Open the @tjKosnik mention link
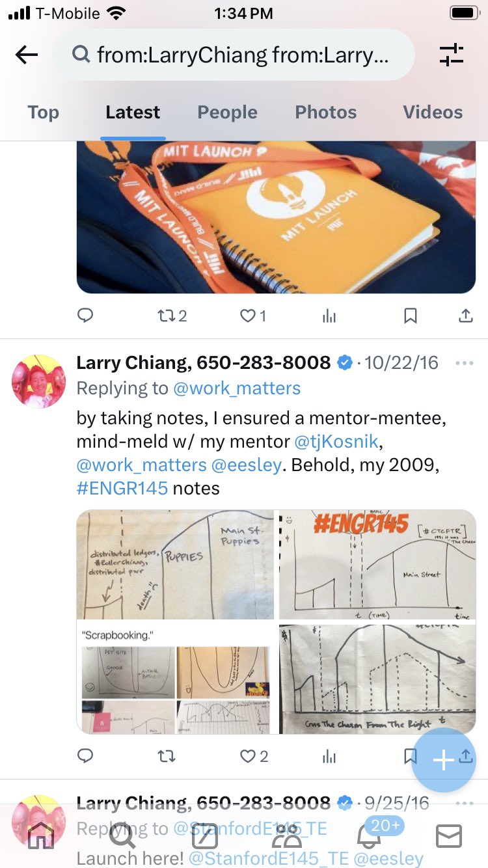488x868 pixels. coord(336,442)
